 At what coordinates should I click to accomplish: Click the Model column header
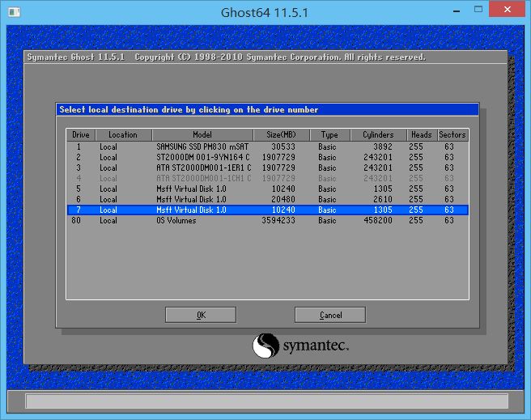click(x=202, y=135)
